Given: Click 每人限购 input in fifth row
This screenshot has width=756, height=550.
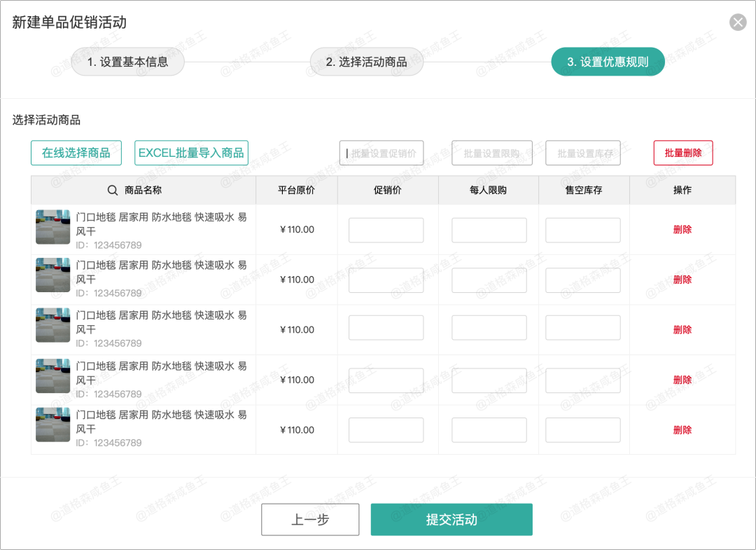Looking at the screenshot, I should 489,430.
